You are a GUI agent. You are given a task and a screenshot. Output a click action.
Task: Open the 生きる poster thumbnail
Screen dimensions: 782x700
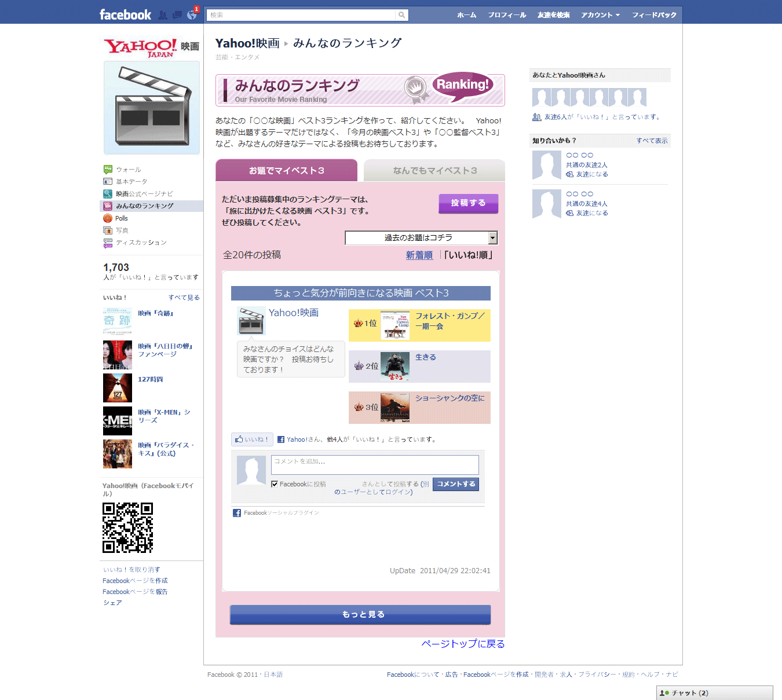395,367
